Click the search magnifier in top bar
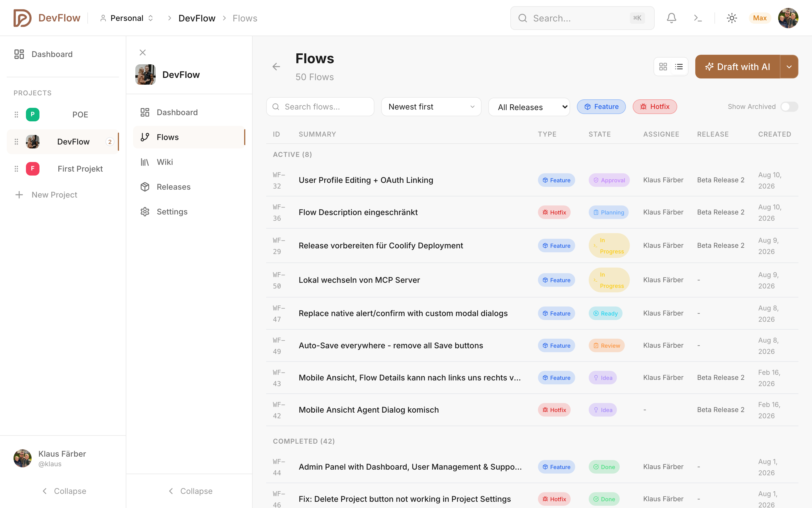The width and height of the screenshot is (812, 508). point(523,18)
